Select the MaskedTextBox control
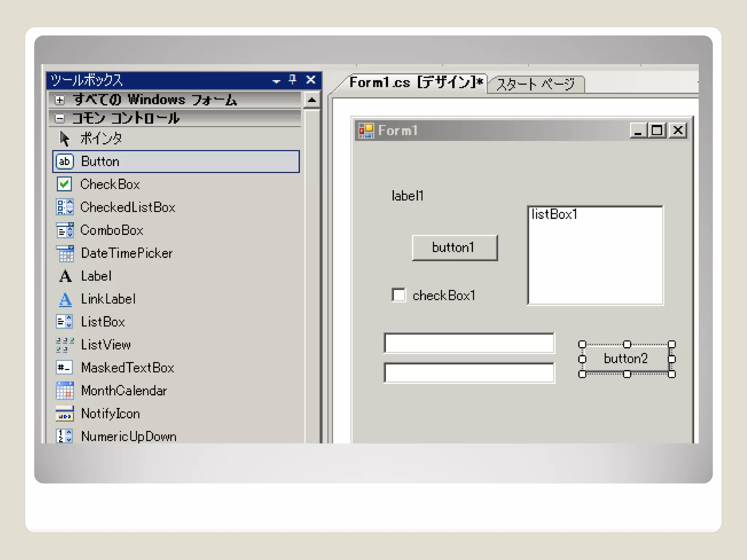 (x=127, y=367)
